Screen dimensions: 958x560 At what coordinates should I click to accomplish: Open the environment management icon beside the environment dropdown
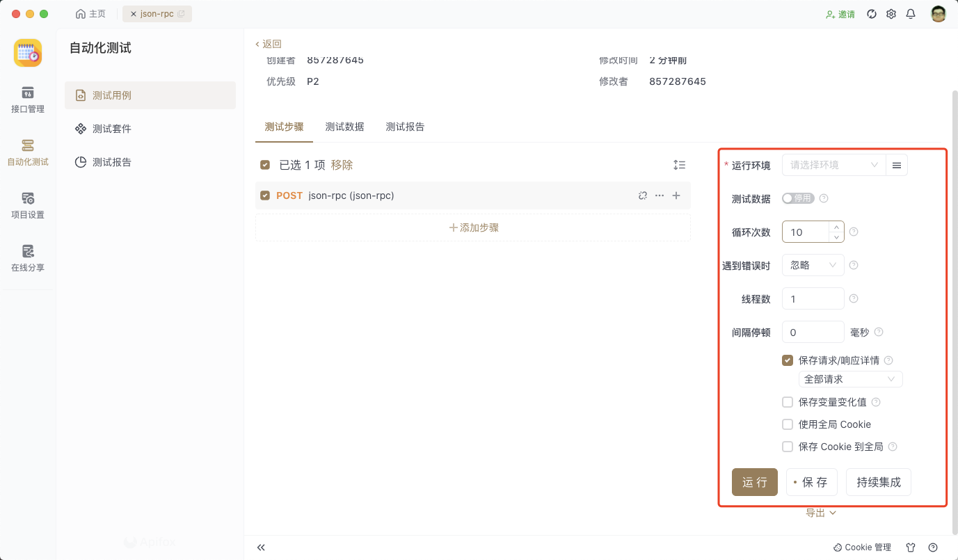pyautogui.click(x=896, y=165)
